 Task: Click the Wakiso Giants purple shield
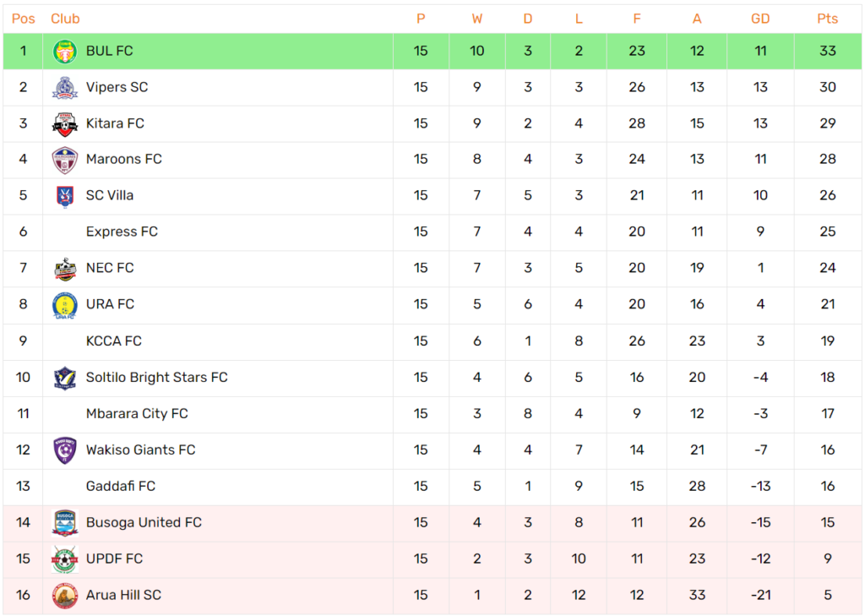click(64, 450)
